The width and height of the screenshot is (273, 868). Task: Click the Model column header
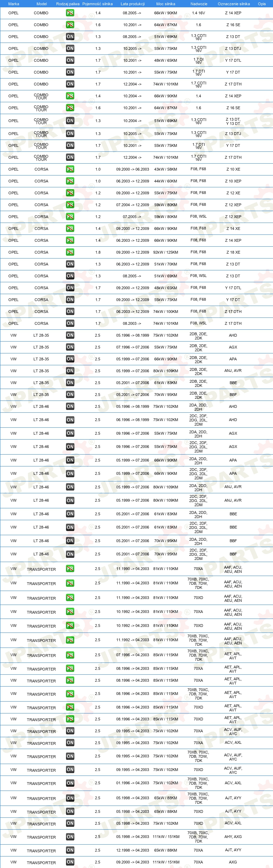(42, 4)
